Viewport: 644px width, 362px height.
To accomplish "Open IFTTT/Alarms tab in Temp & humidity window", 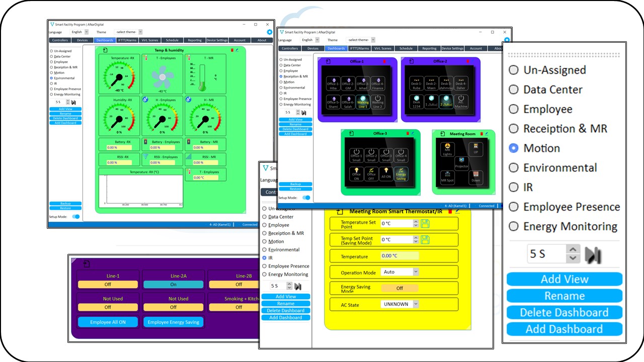I will [127, 40].
